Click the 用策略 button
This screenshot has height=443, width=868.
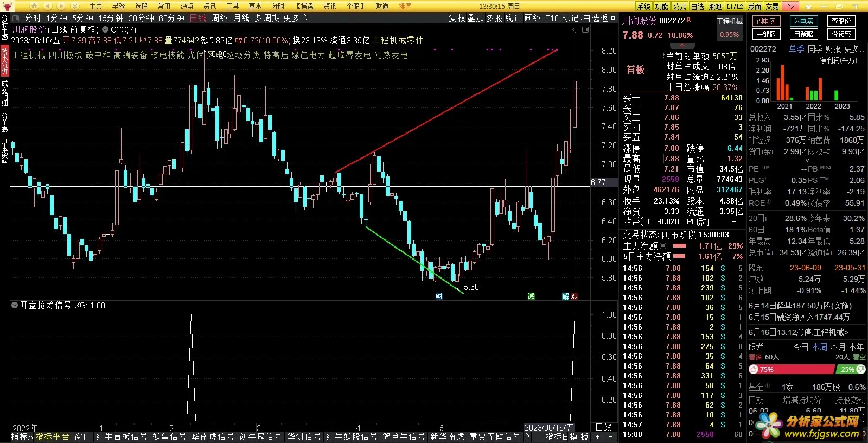[803, 34]
